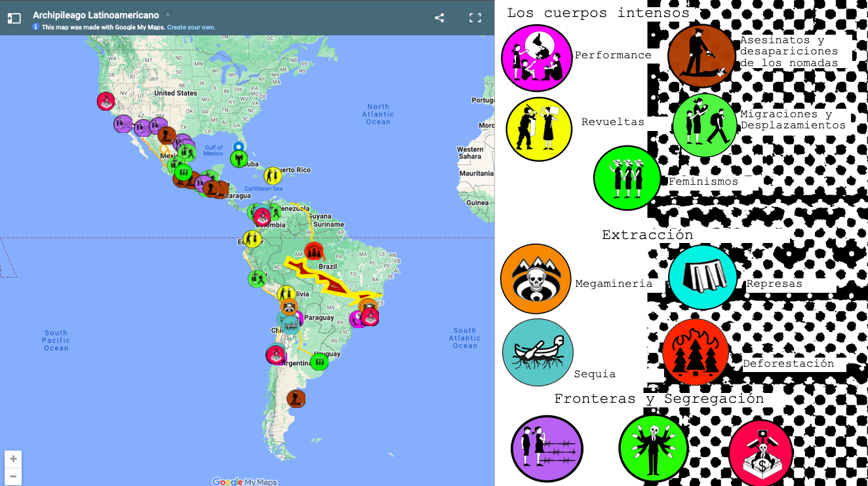Select the green migration marker in Peru
The height and width of the screenshot is (486, 868).
(256, 279)
